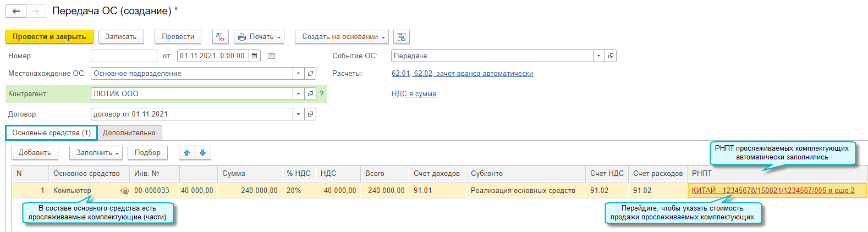
Task: Click the back navigation arrow
Action: click(x=16, y=11)
